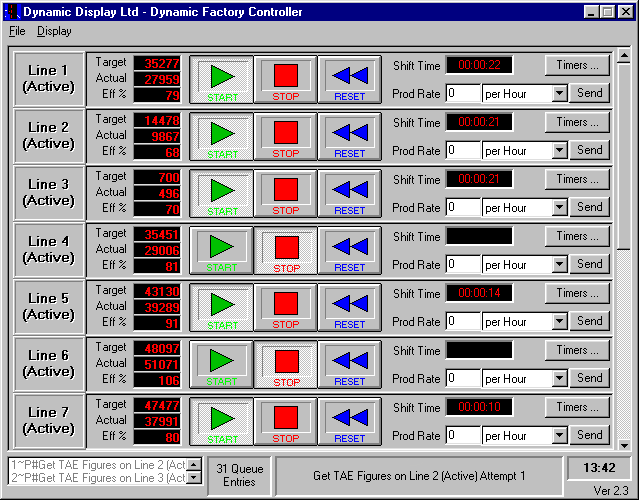Start Line 2 production

point(222,137)
